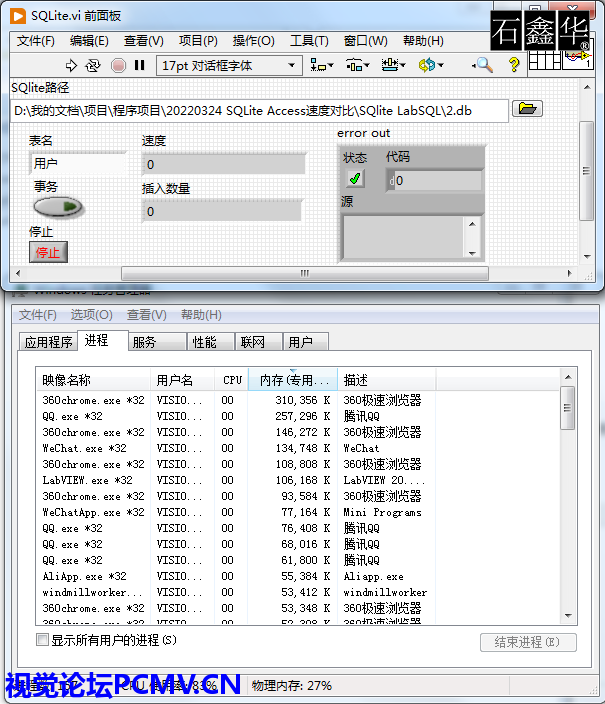This screenshot has height=704, width=605.
Task: Click the error out status checkmark indicator
Action: [355, 179]
